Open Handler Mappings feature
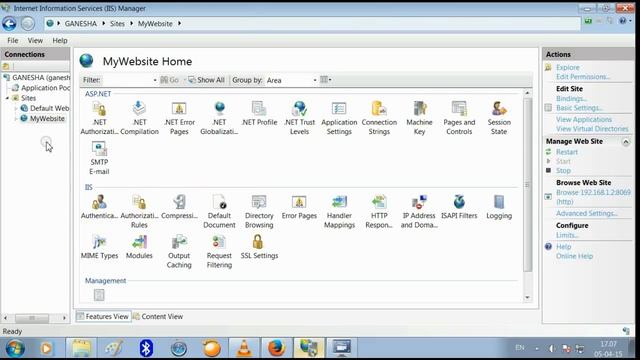Image resolution: width=640 pixels, height=360 pixels. [339, 211]
